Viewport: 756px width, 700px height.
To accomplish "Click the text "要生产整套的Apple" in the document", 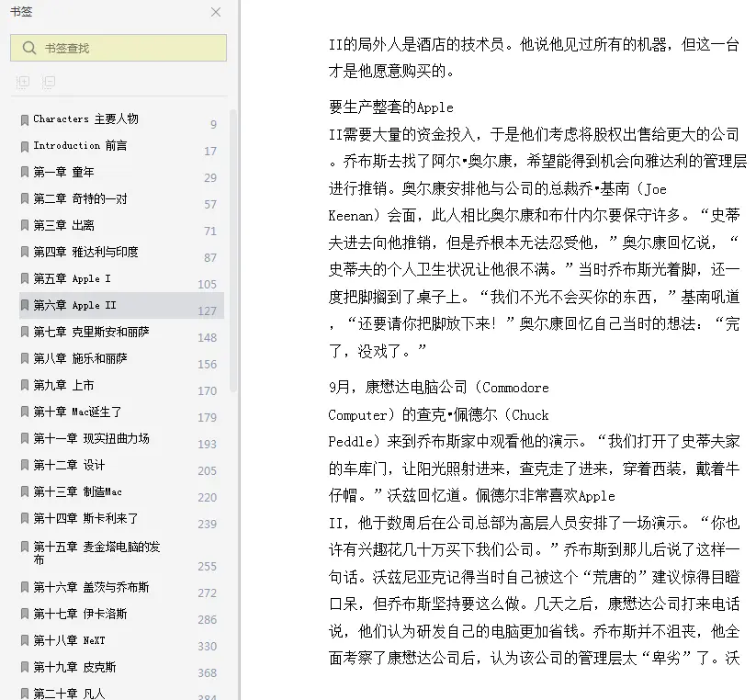I will point(391,107).
